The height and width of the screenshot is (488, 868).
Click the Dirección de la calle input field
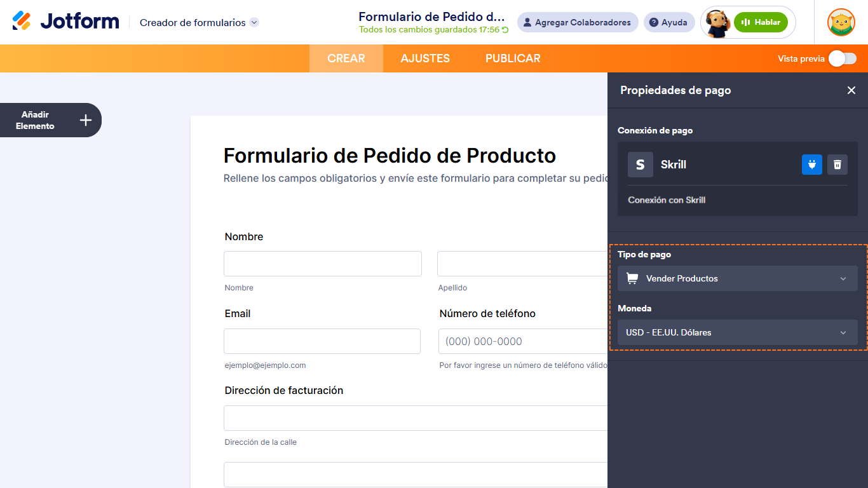click(416, 418)
